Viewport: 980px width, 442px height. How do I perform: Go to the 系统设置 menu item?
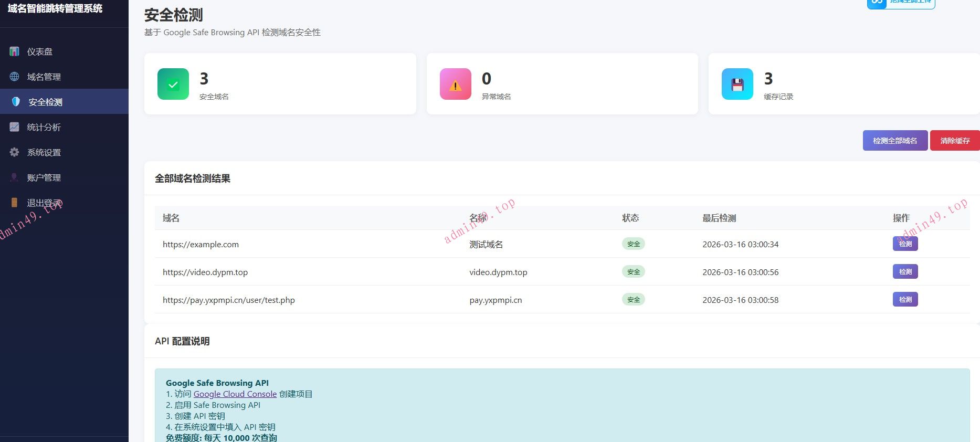(x=44, y=152)
